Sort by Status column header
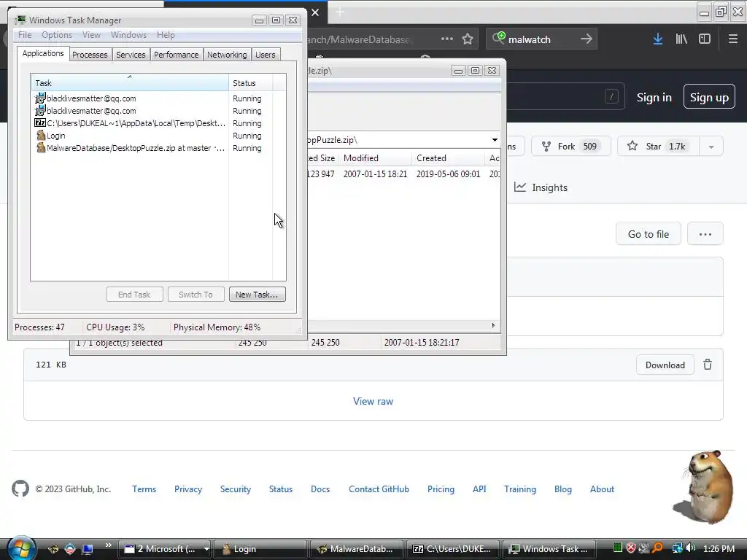 pos(251,83)
